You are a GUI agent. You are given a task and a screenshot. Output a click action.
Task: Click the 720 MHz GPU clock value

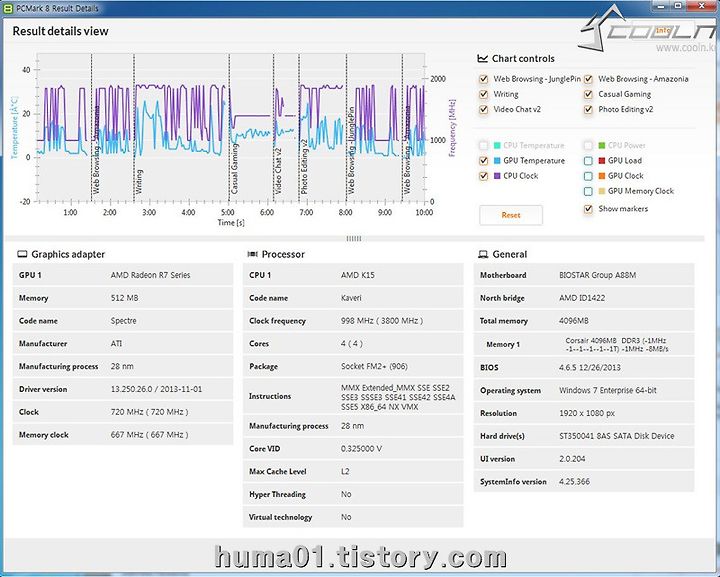click(149, 412)
